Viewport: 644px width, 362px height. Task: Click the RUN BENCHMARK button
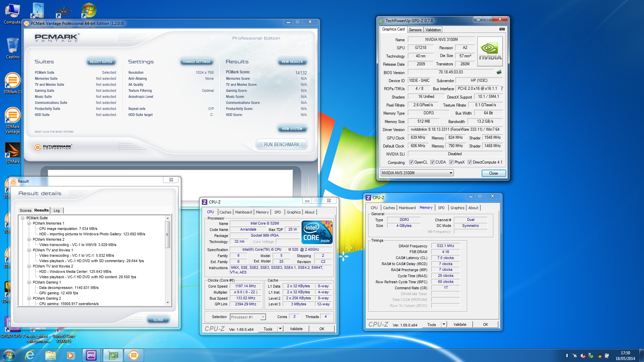pyautogui.click(x=281, y=144)
